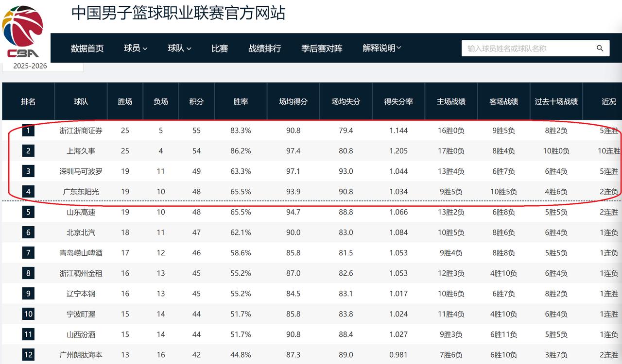Screen dimensions: 622x364
Task: Open team 浙江浙商证券
Action: click(x=81, y=131)
